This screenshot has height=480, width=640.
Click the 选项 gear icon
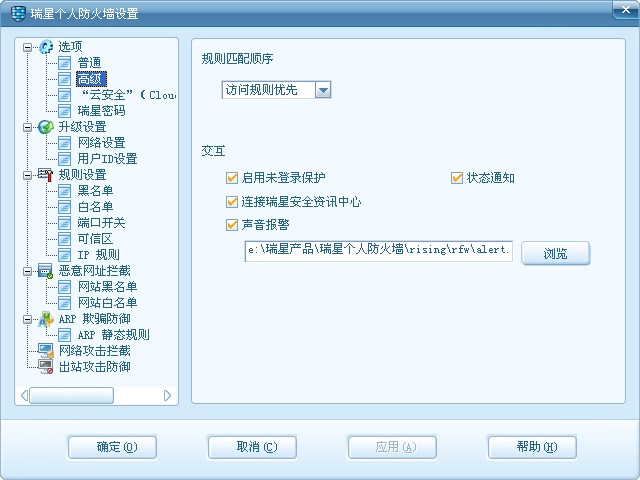46,47
